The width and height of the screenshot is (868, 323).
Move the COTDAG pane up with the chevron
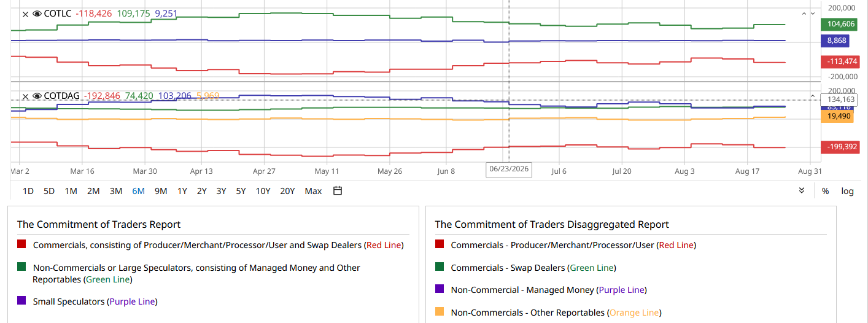click(x=813, y=96)
